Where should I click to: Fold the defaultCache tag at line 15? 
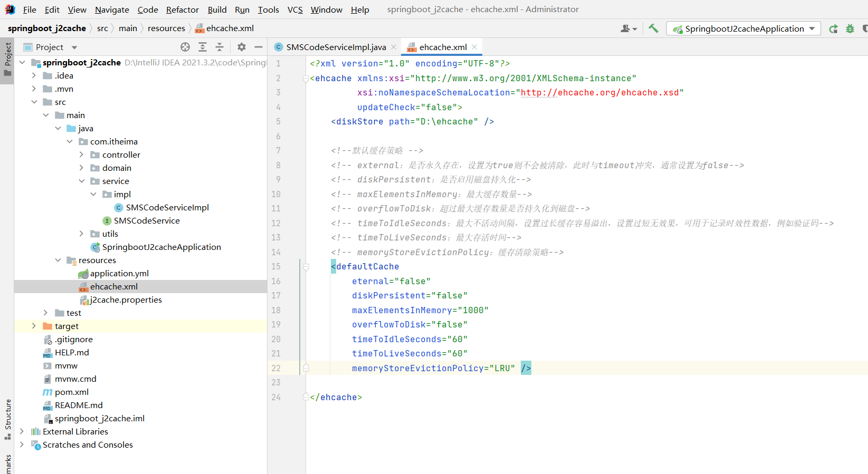point(306,267)
